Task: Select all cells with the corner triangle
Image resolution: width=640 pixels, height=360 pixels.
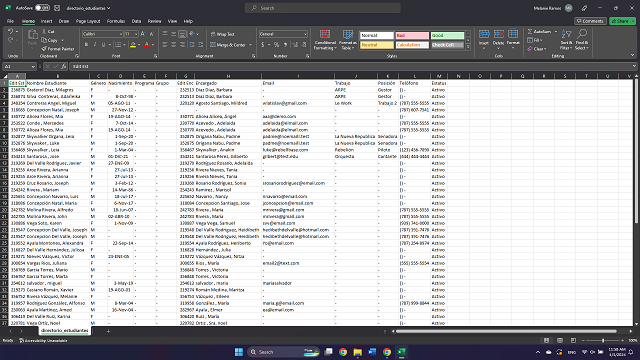Action: pos(5,76)
